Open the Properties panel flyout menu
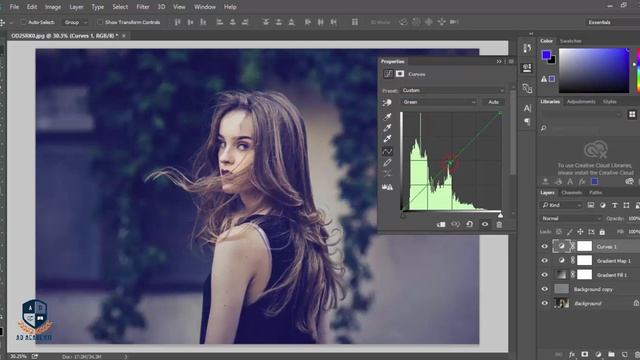 point(511,61)
